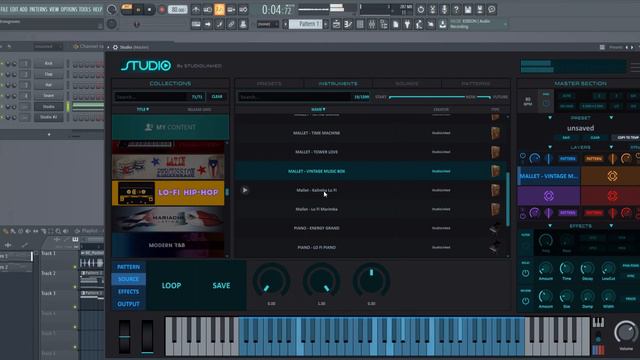Toggle the metronome icon in the top toolbar
The image size is (640, 360).
pos(196,9)
